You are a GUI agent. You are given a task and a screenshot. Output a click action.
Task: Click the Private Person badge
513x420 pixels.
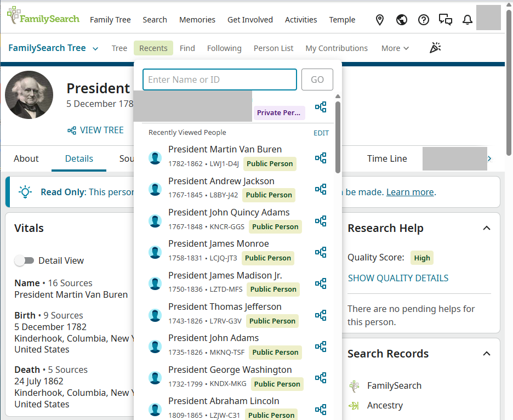coord(279,112)
